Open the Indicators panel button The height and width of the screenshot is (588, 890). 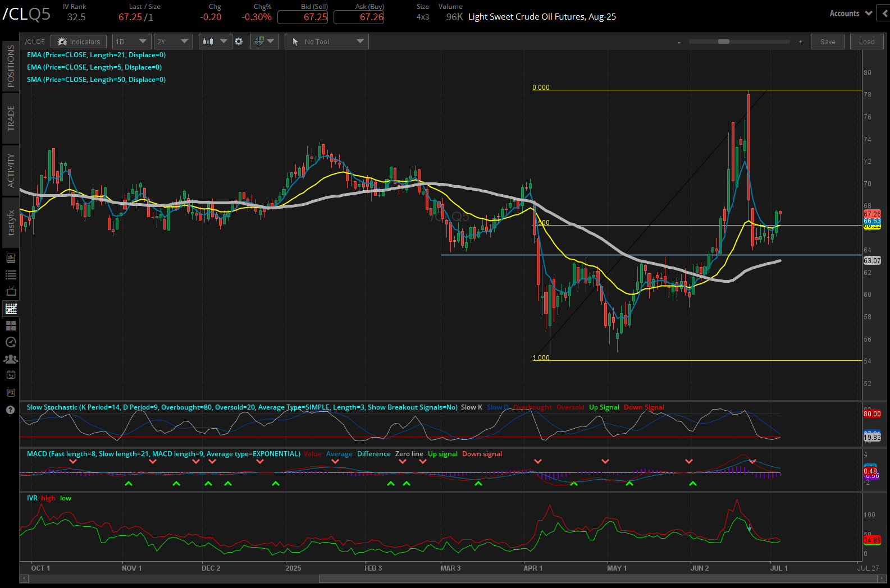(79, 42)
